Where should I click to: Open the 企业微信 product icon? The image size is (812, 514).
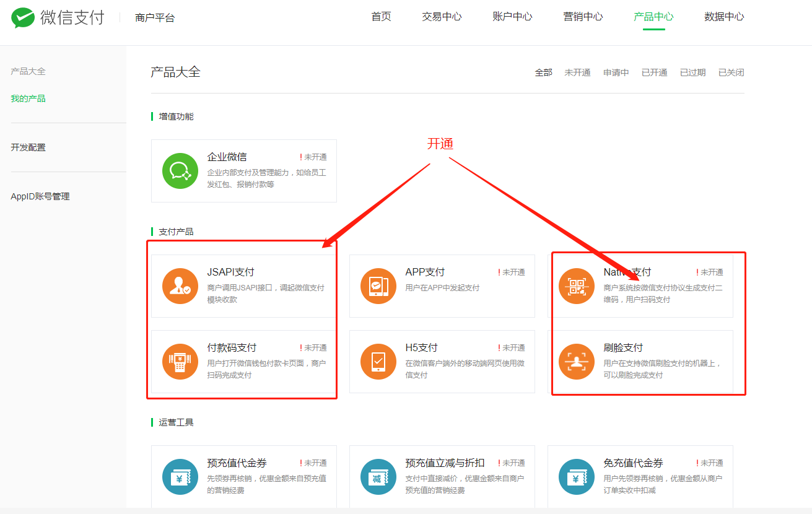click(x=180, y=171)
